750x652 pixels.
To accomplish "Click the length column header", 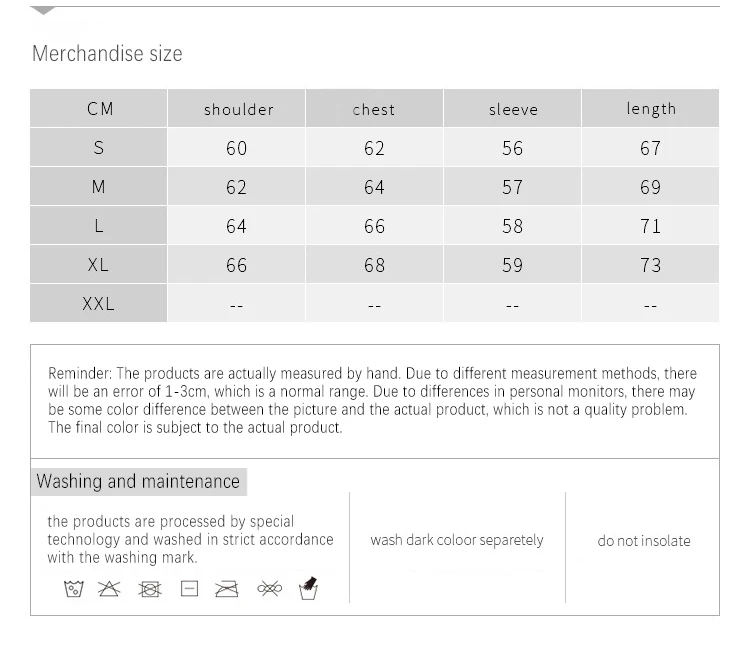I will click(x=651, y=108).
